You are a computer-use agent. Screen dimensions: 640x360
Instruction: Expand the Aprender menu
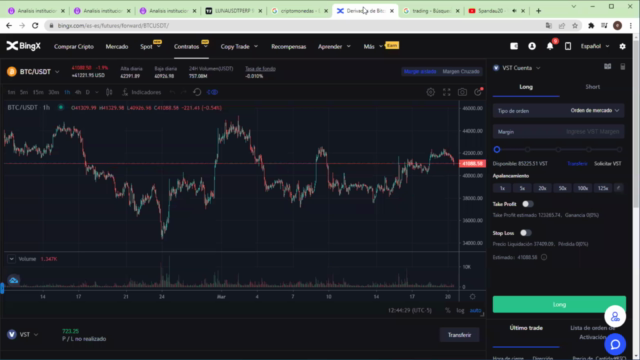point(334,47)
